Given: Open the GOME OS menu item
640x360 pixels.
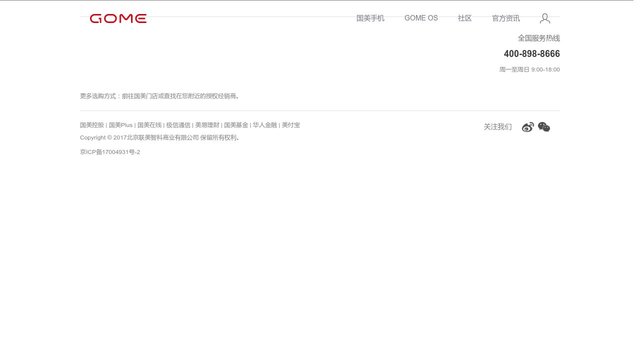Looking at the screenshot, I should point(421,18).
